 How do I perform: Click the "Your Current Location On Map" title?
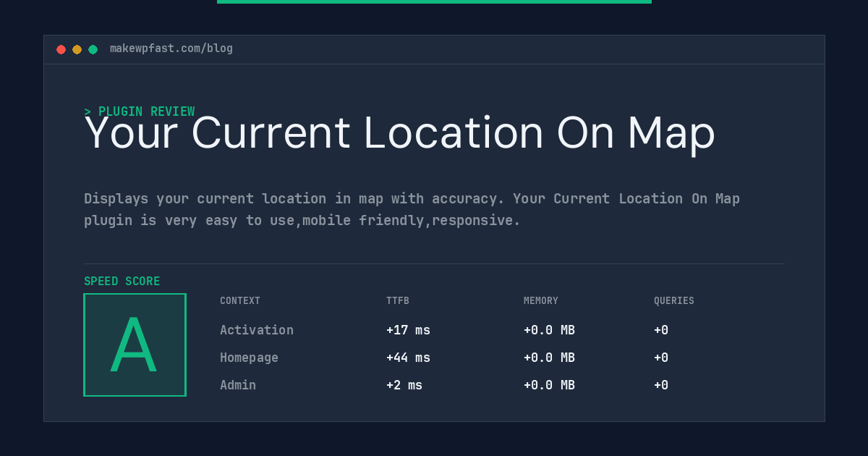(399, 134)
